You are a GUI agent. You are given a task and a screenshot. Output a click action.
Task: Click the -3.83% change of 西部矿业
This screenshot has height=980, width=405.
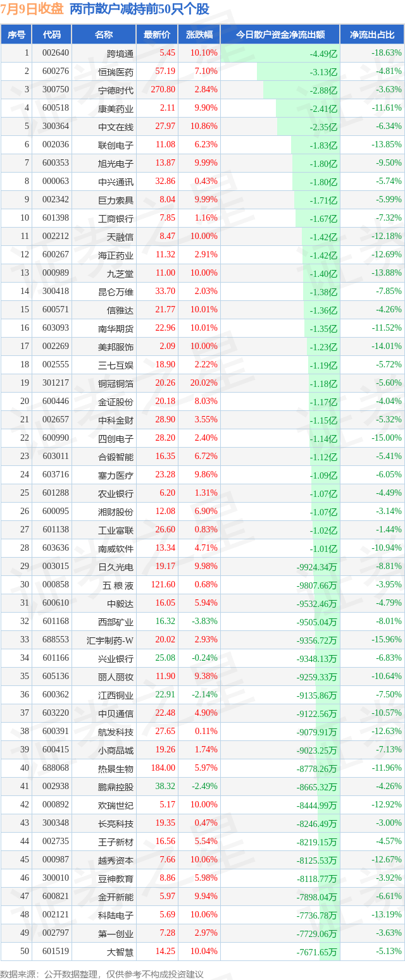click(204, 622)
